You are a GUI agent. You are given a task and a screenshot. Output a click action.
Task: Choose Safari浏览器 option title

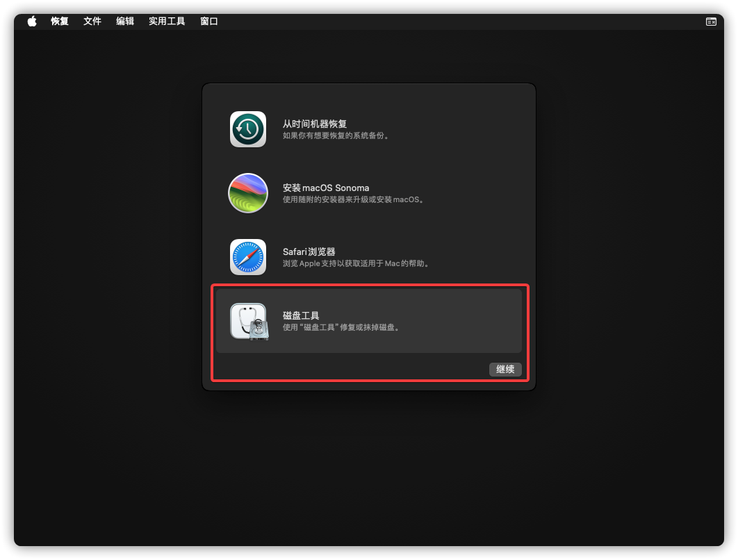(309, 252)
